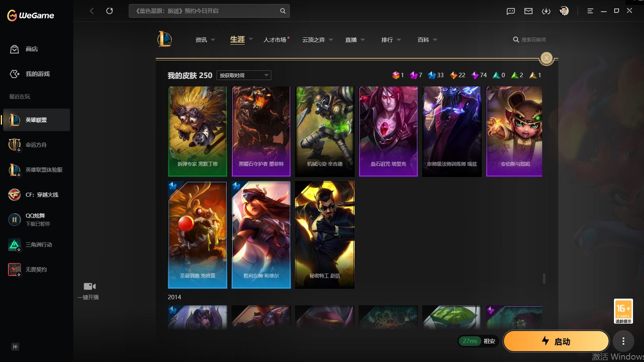Filter by orange gem rarity count 22
Image resolution: width=644 pixels, height=362 pixels.
[457, 75]
